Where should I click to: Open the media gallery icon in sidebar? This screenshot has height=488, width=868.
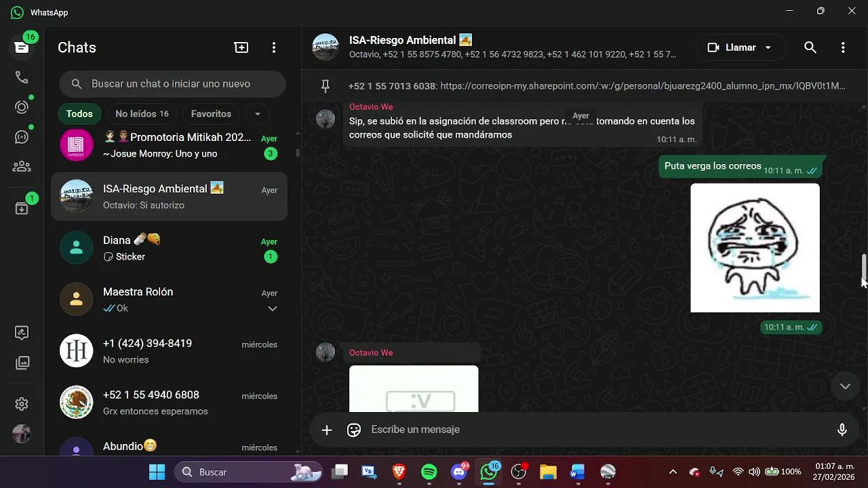(22, 363)
